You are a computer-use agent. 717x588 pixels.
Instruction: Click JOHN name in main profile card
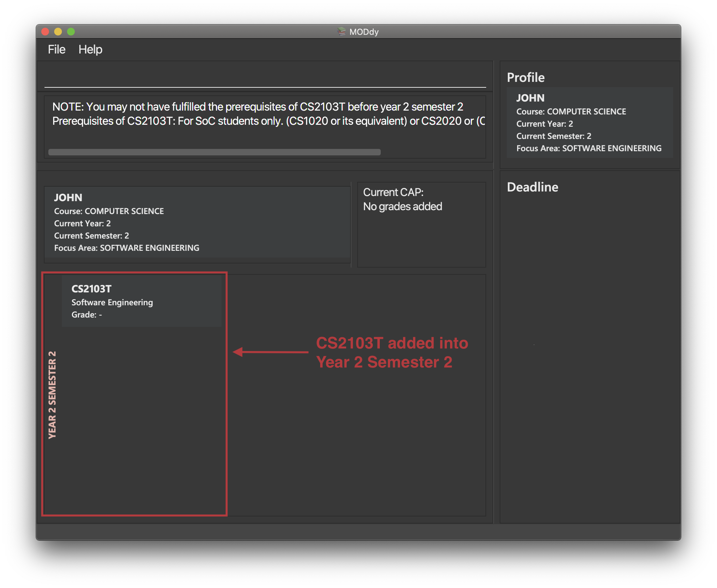68,198
